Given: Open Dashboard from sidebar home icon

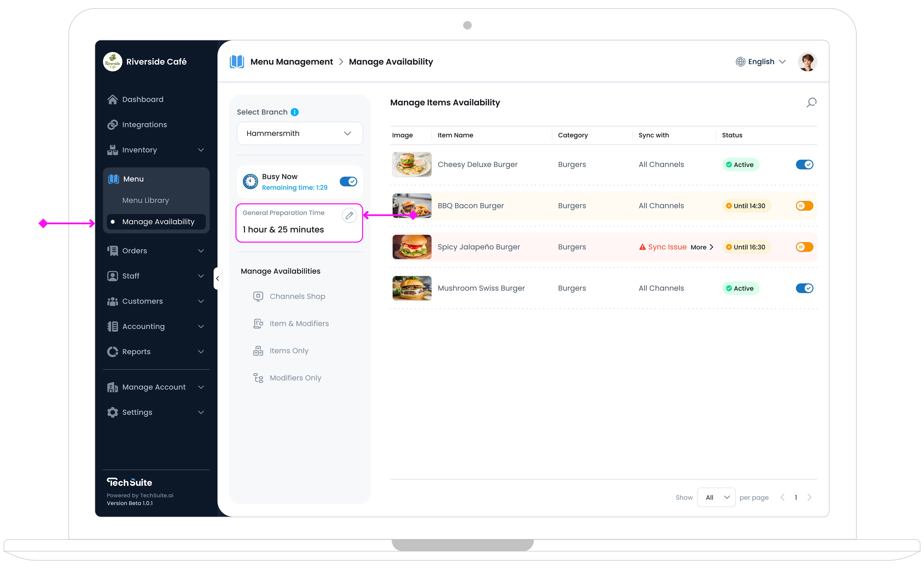Looking at the screenshot, I should 112,99.
